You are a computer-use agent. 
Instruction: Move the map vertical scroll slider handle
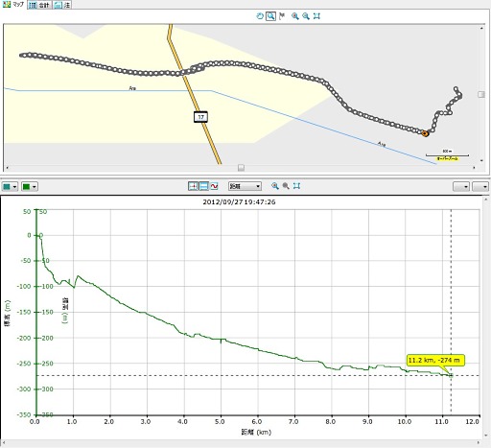click(481, 94)
